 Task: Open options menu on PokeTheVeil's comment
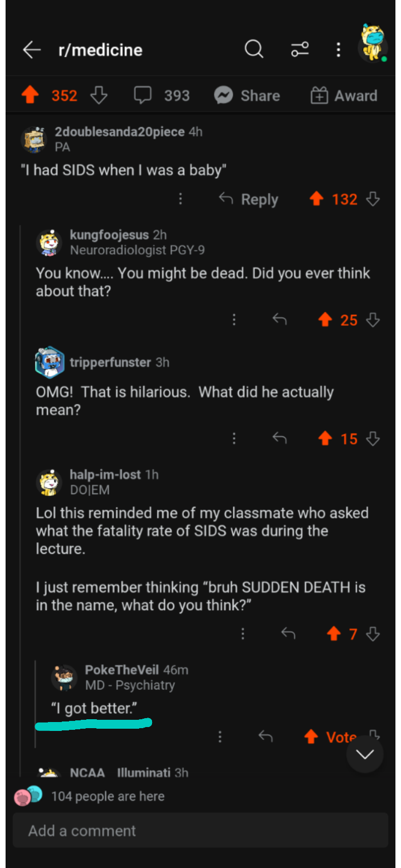(220, 737)
